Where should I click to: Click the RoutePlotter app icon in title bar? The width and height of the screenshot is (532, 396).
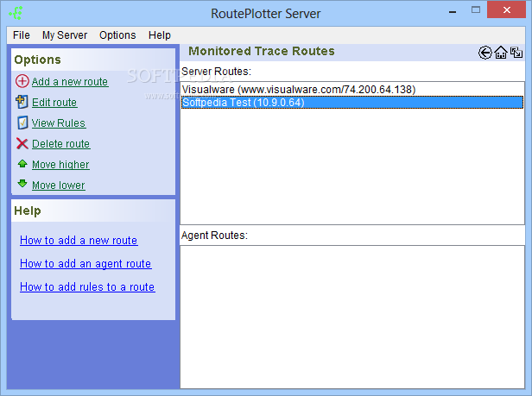16,14
